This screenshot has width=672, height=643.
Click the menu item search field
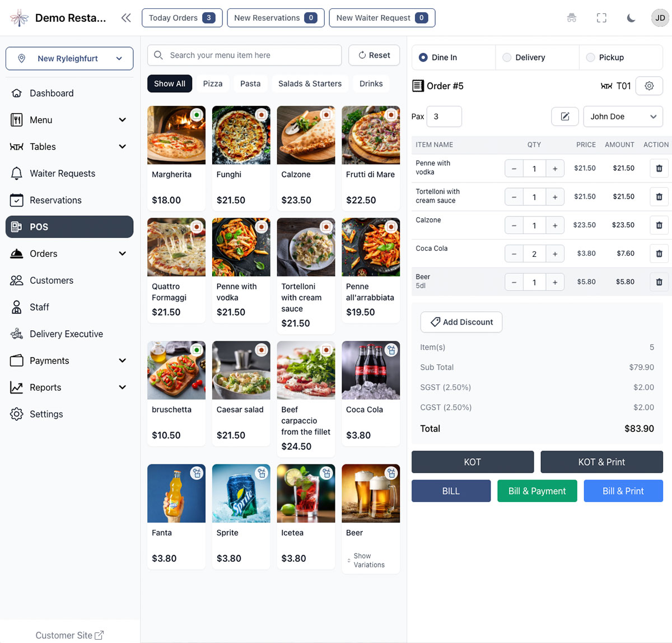click(x=245, y=55)
